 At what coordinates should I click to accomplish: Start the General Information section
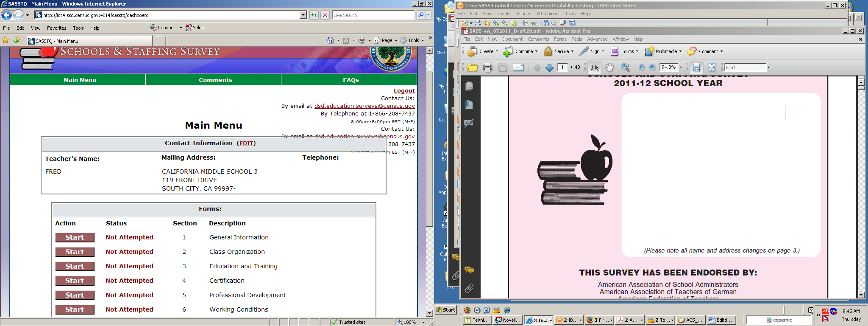click(75, 237)
